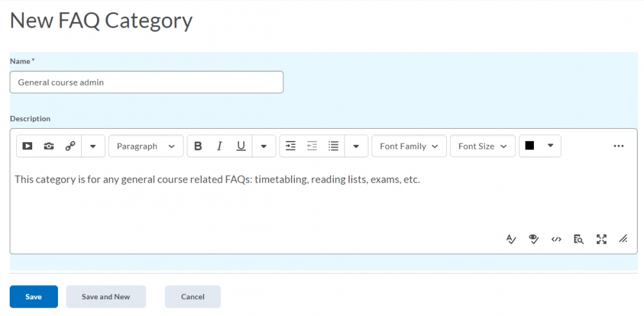The image size is (644, 316).
Task: Click the description text about timetabling
Action: (218, 180)
